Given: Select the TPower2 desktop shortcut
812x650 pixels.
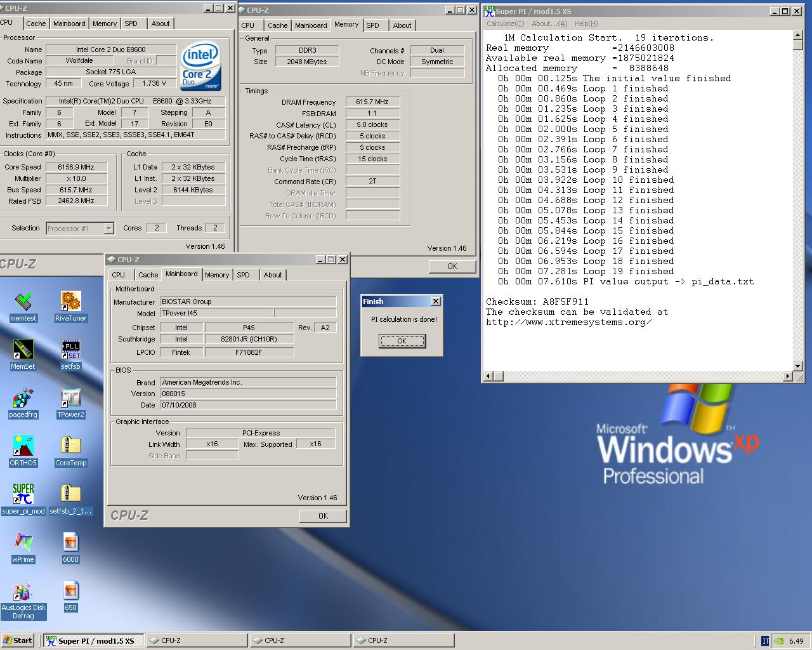Looking at the screenshot, I should (x=71, y=403).
